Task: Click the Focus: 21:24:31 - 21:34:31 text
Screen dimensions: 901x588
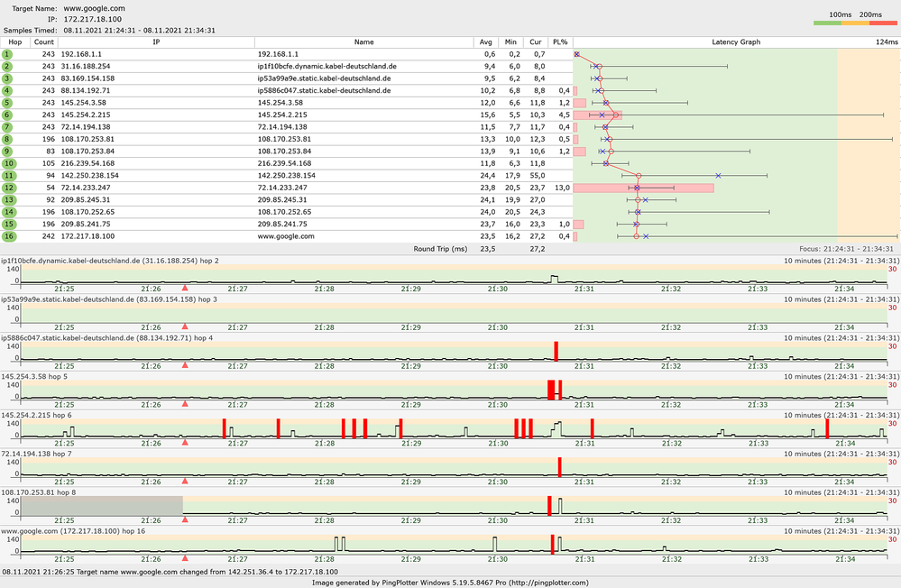Action: 846,249
